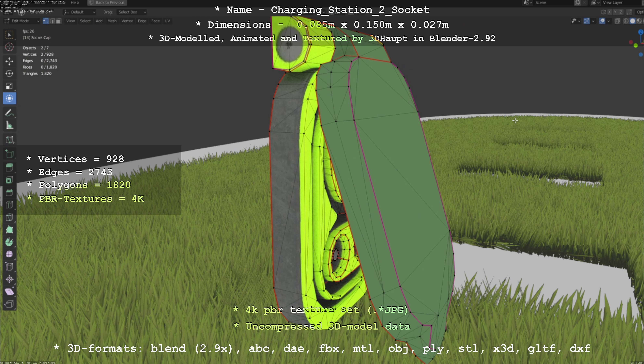Screen dimensions: 644x364
Task: Pick the Move tool
Action: (9, 61)
